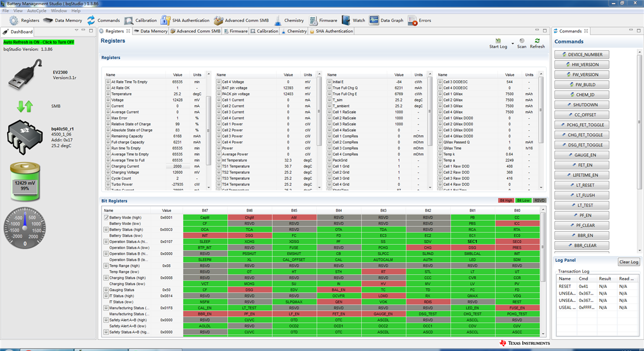Click the lock icon beside Cell 4 Voltage
The image size is (644, 351).
point(219,82)
